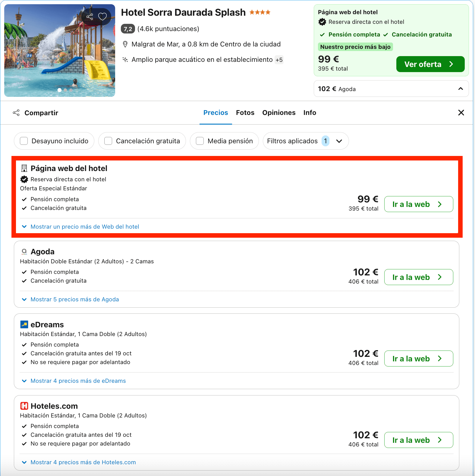Open the Filtros aplicados dropdown
475x476 pixels.
[306, 141]
